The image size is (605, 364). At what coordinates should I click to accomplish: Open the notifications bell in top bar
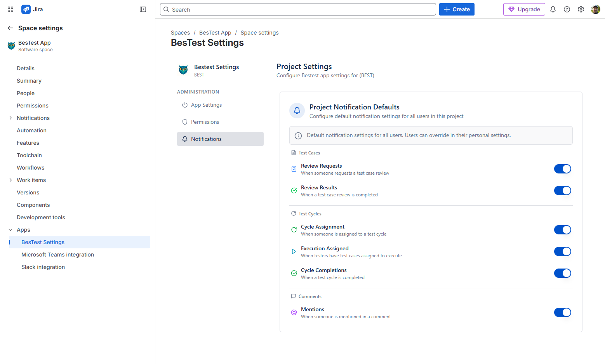click(x=553, y=9)
